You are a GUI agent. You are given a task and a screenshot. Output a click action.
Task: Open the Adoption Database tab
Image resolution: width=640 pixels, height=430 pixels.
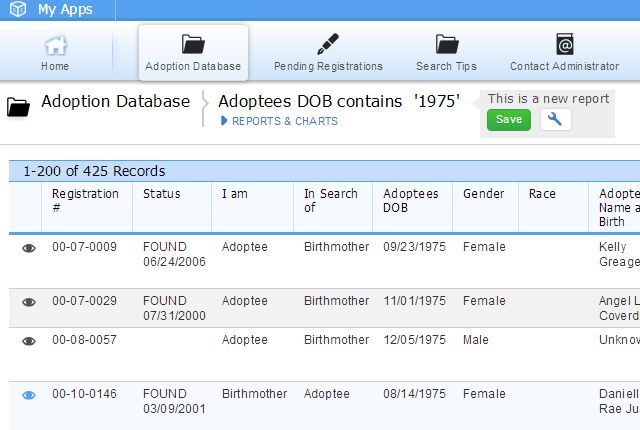(x=193, y=45)
